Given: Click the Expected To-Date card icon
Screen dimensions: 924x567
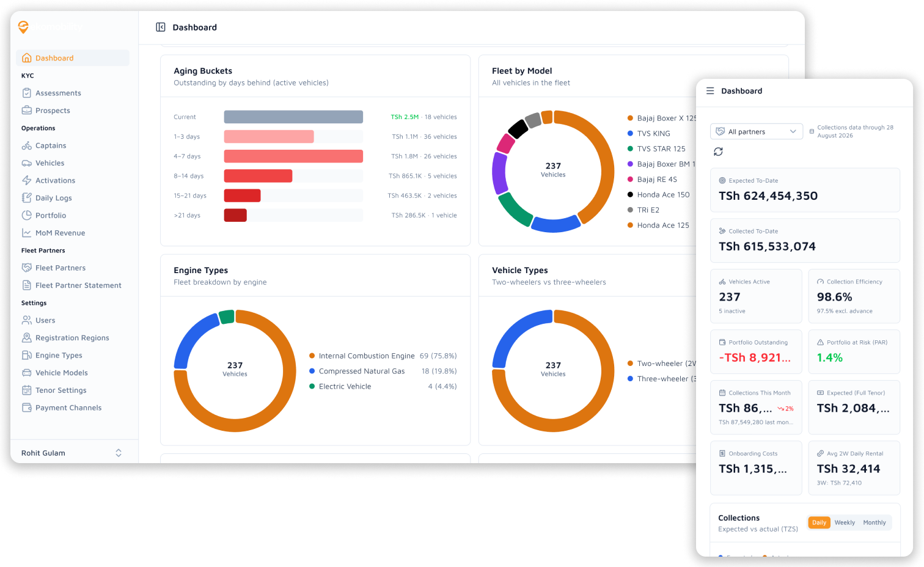Looking at the screenshot, I should [722, 181].
